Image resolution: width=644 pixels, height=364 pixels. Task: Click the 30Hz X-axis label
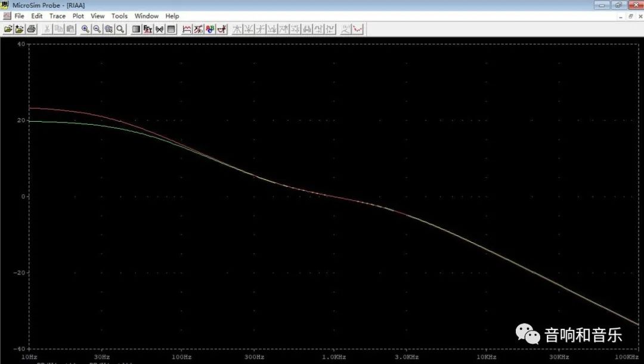point(101,357)
